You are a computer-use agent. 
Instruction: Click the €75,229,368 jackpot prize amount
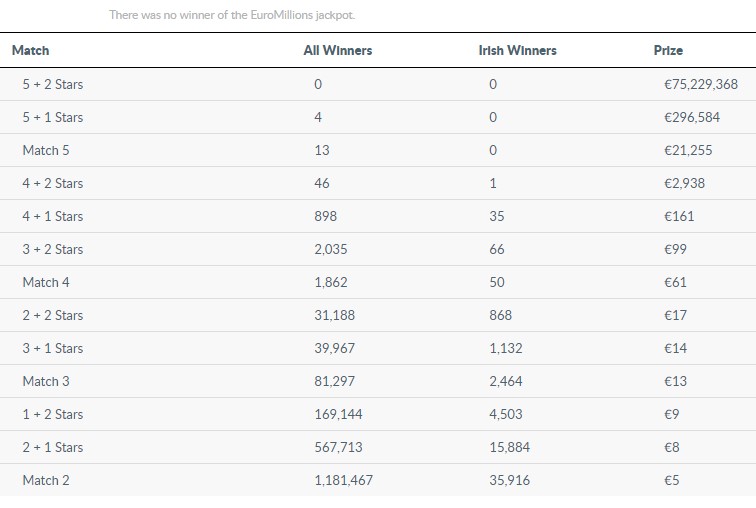tap(700, 85)
